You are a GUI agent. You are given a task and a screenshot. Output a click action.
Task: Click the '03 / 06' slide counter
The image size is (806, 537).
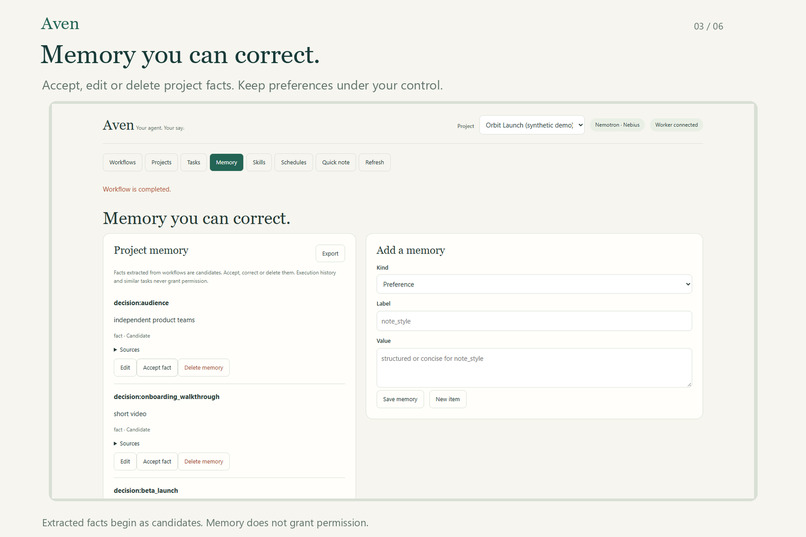coord(708,26)
